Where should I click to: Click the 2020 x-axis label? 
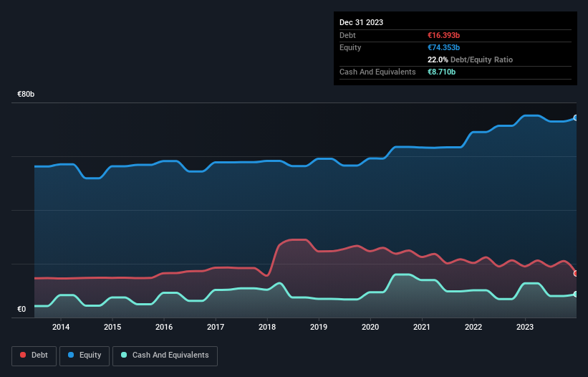pos(370,327)
